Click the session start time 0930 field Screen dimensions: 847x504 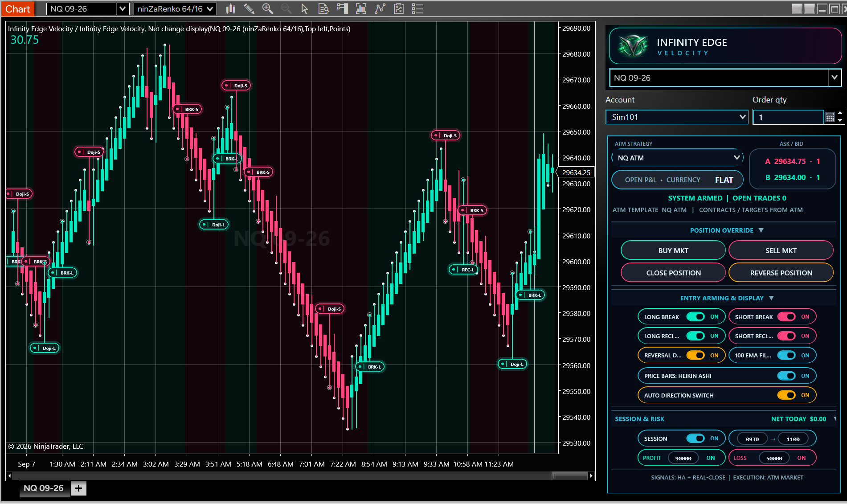click(x=752, y=439)
